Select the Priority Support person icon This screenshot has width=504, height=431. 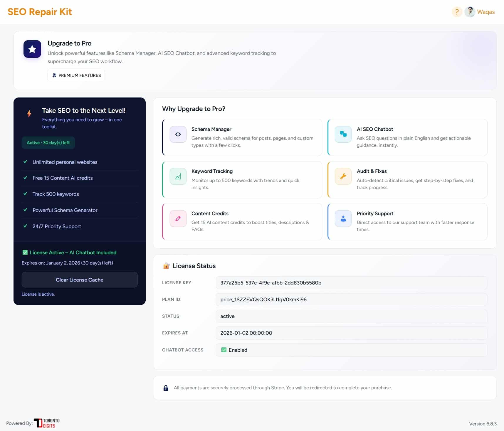(343, 219)
